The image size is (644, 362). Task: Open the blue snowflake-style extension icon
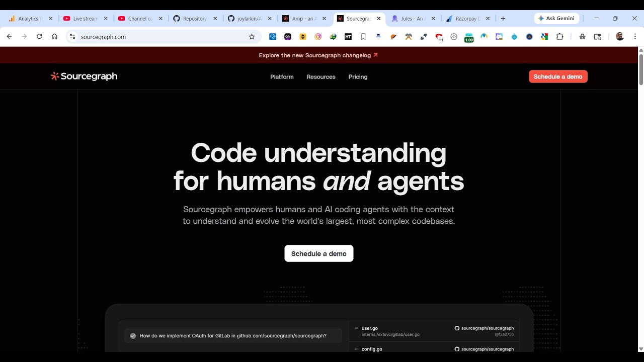click(x=273, y=37)
